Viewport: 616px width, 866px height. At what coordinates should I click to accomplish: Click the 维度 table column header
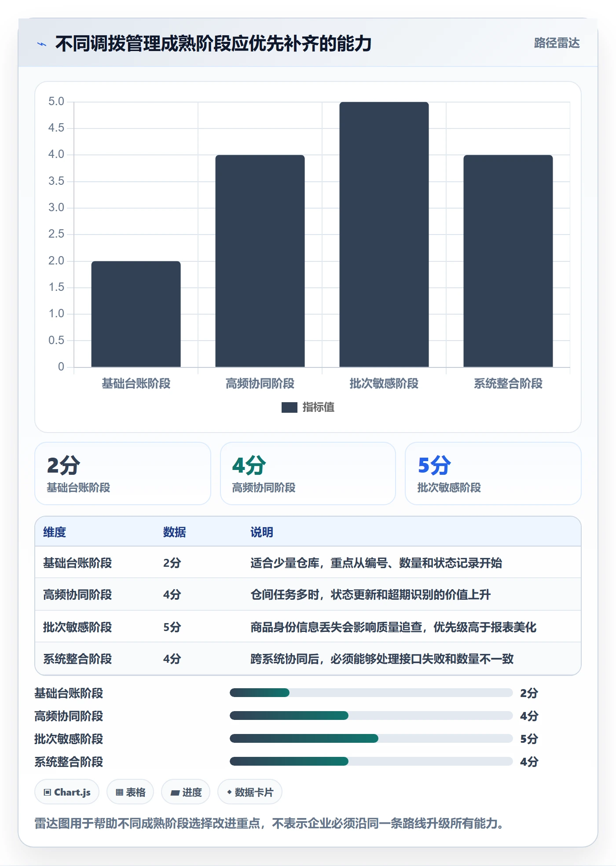(x=55, y=532)
